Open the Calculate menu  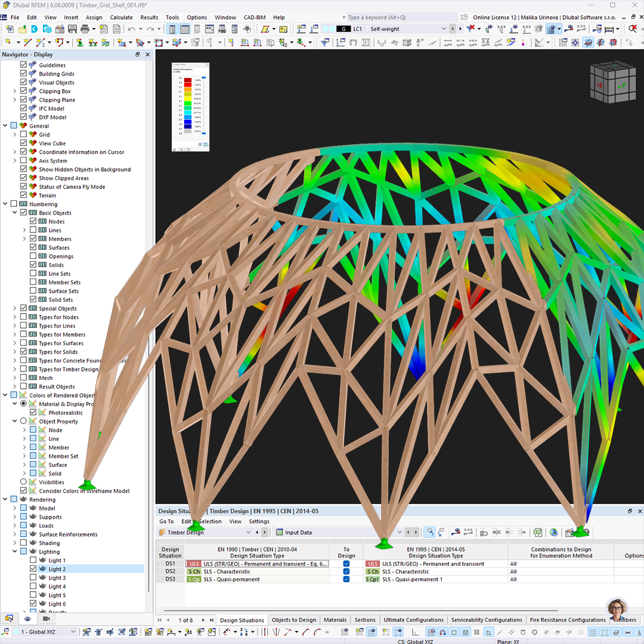coord(121,17)
